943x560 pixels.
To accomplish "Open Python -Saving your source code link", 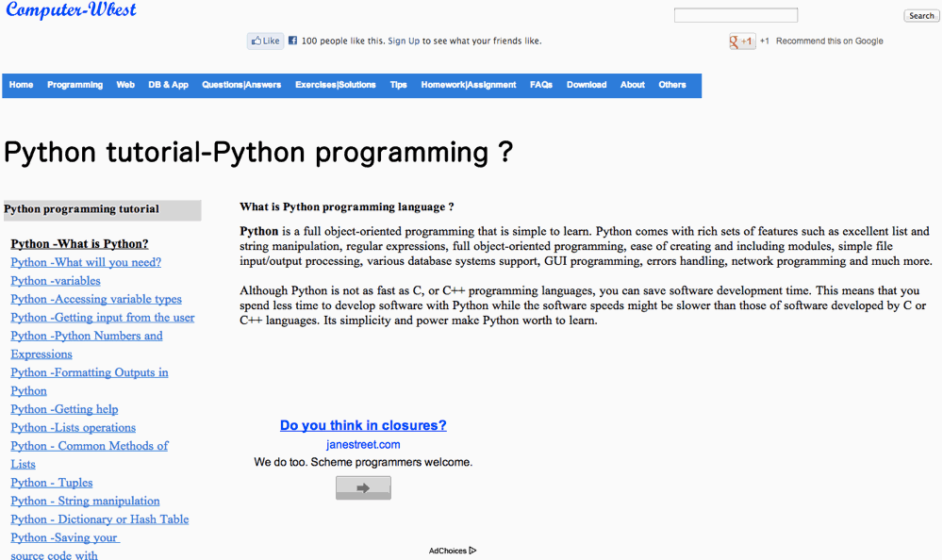I will 65,546.
